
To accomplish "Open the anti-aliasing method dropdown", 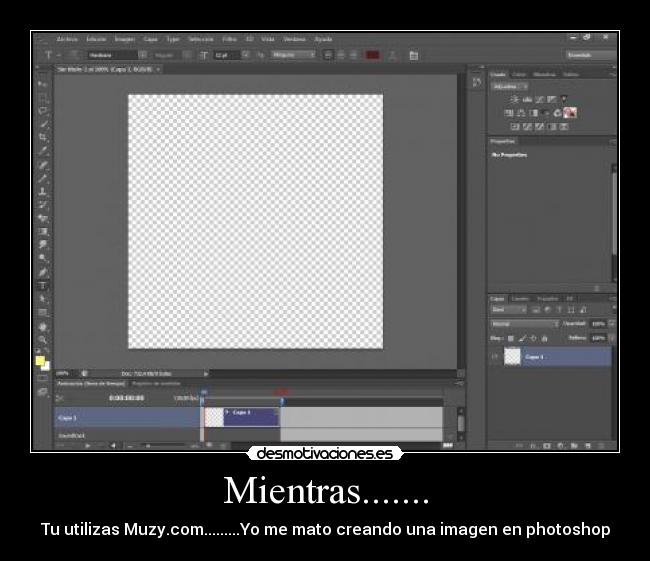I will pos(293,55).
